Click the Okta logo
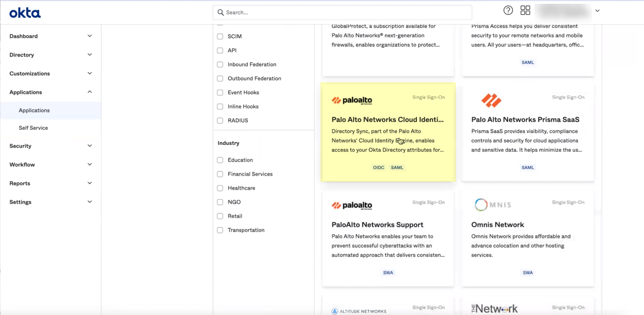The image size is (644, 315). [25, 13]
